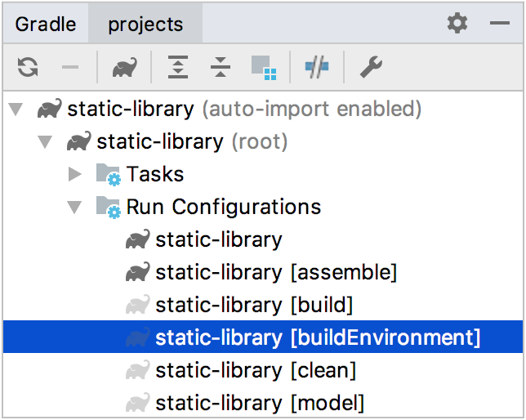Screen dimensions: 526x420
Task: Collapse the static-library (root) node
Action: point(45,142)
